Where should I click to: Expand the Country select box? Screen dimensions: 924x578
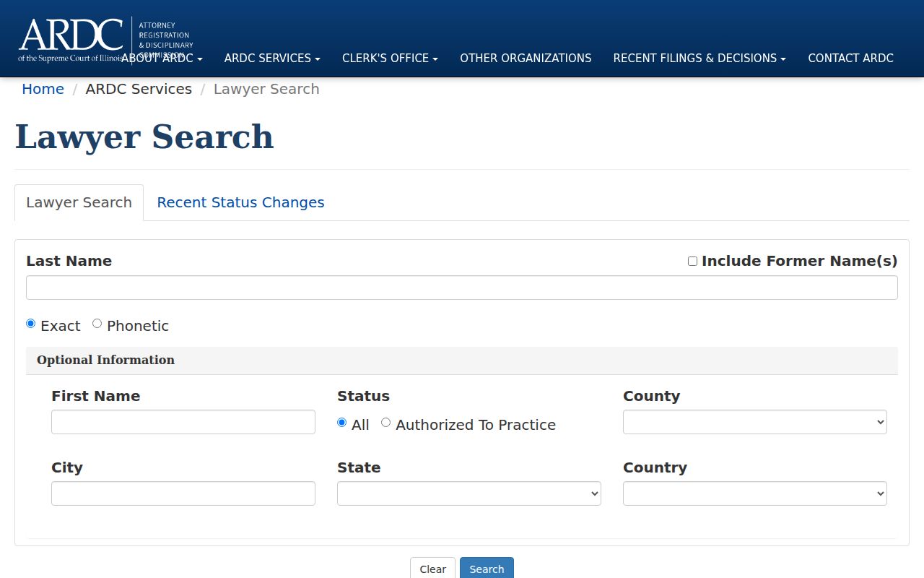(x=755, y=493)
